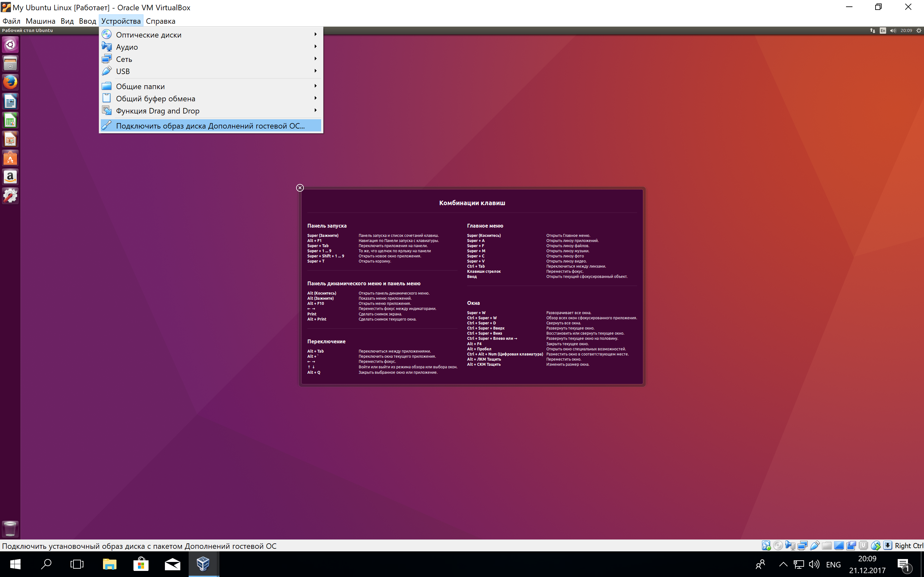Open Ubuntu Software Center from the launcher
The image size is (924, 577).
click(x=10, y=158)
